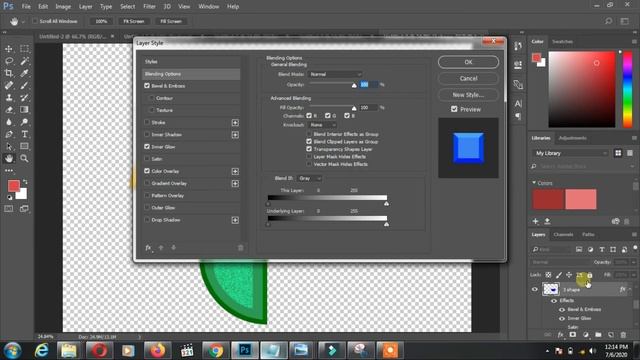The width and height of the screenshot is (640, 360).
Task: Toggle the Preview checkbox
Action: [x=454, y=109]
